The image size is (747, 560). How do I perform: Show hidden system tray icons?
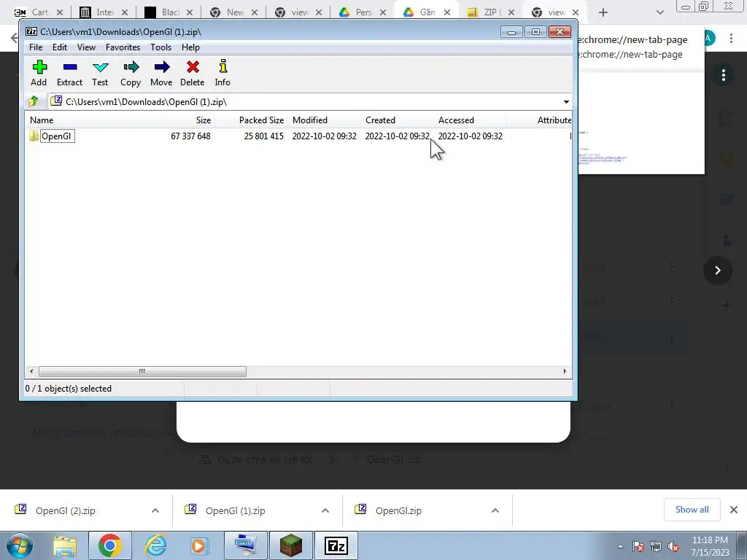pos(620,547)
